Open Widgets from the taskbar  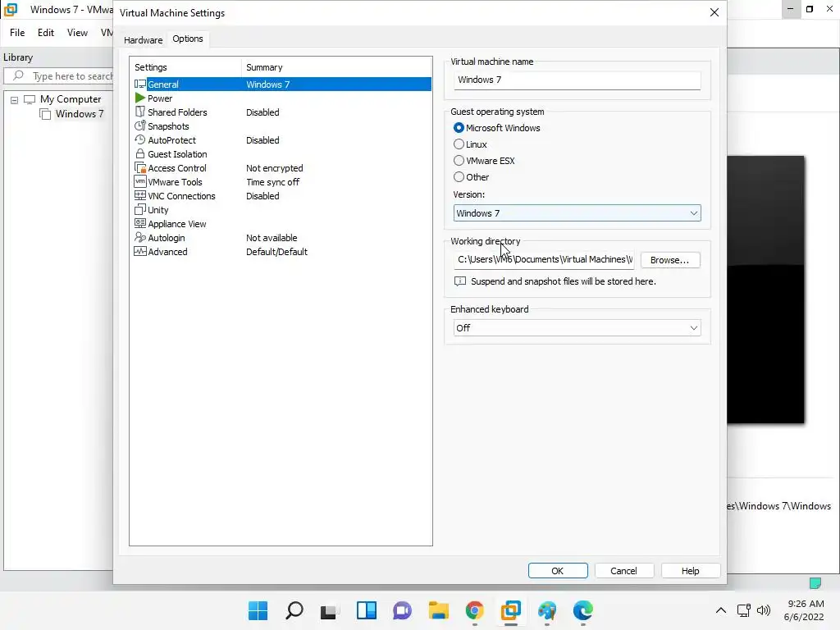coord(367,610)
